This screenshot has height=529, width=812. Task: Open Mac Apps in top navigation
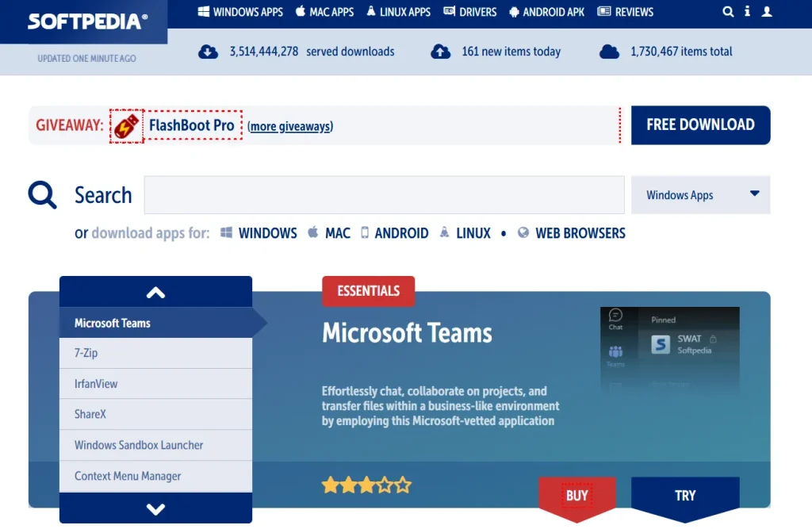324,12
